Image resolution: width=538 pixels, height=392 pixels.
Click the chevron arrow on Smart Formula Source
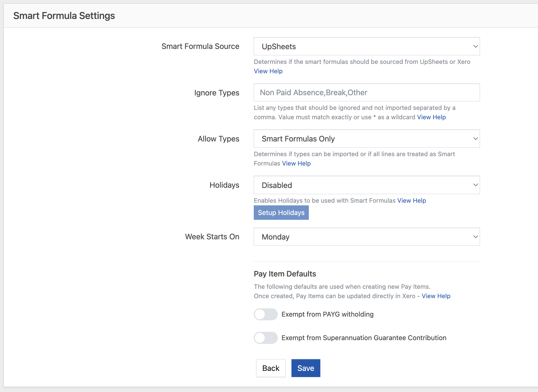(475, 47)
